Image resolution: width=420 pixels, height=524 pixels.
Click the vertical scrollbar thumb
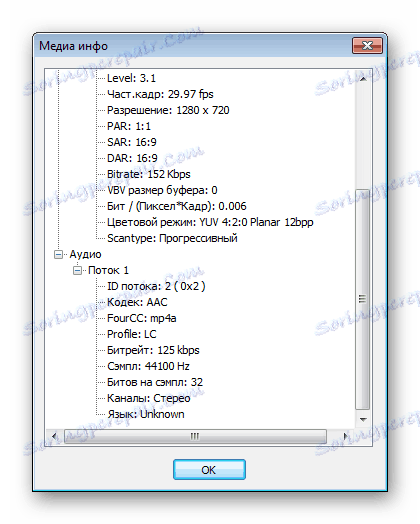363,299
